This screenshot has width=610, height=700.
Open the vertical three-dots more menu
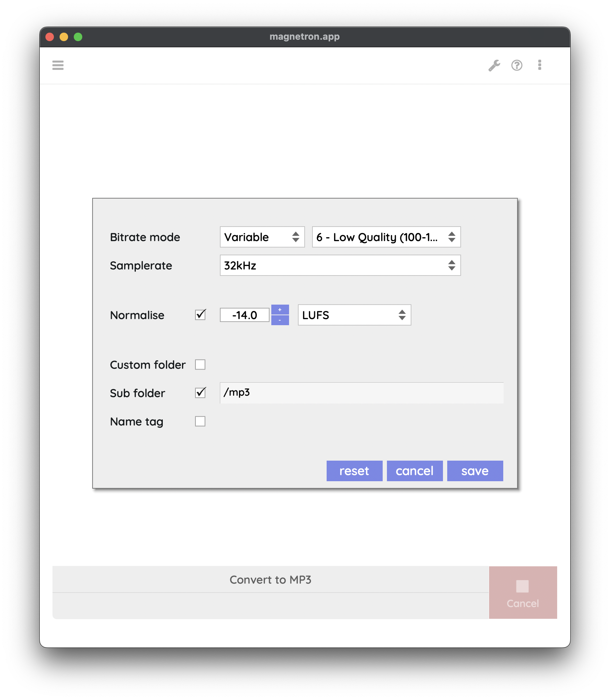pos(539,65)
